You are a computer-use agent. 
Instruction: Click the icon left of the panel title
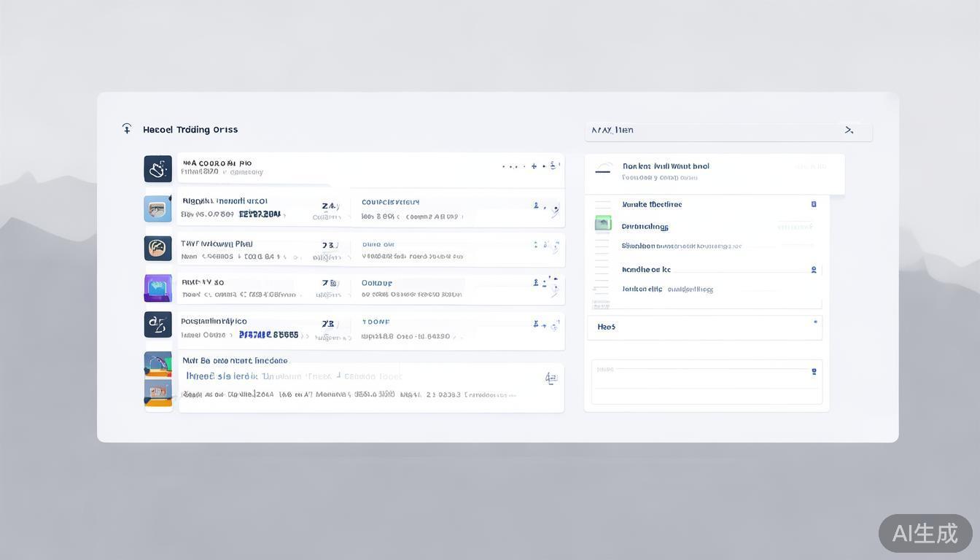coord(127,129)
